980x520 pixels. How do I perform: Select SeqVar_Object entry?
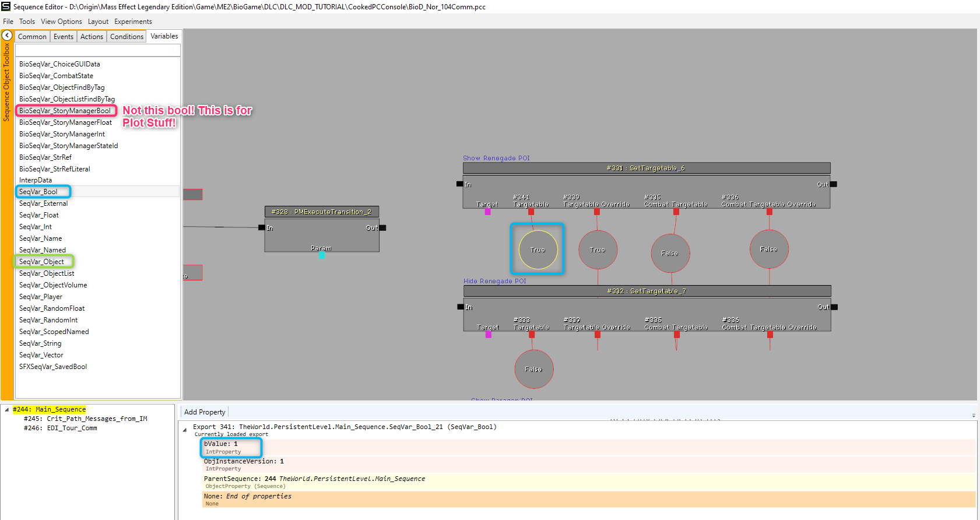41,262
